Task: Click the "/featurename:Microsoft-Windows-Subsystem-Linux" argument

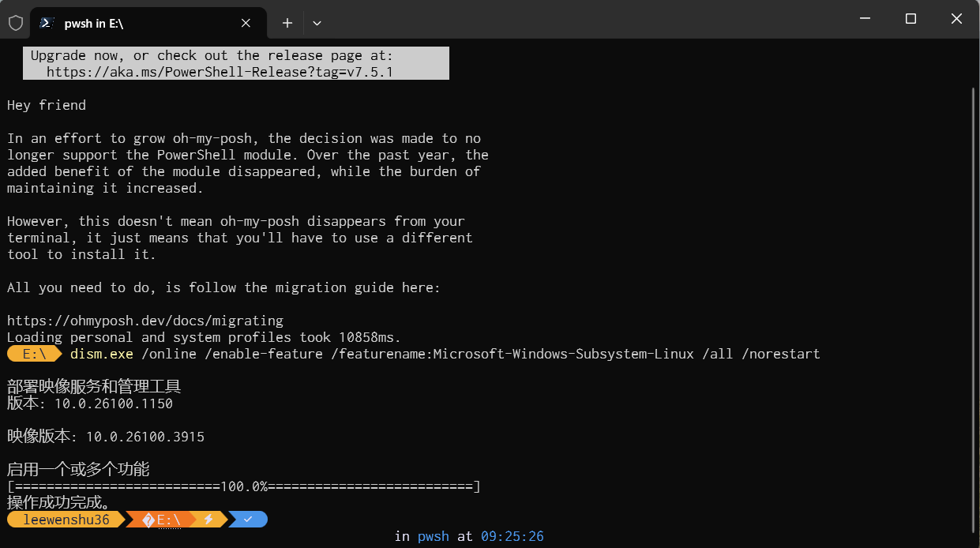Action: point(513,354)
